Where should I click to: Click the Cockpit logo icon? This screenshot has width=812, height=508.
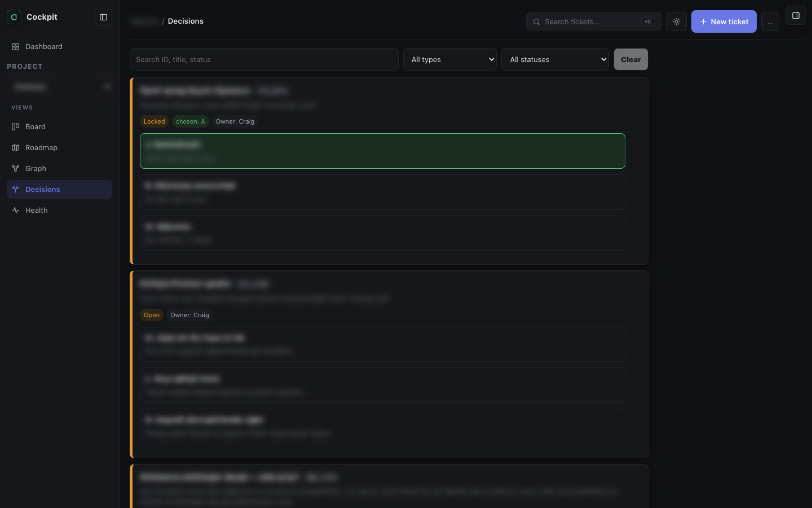pyautogui.click(x=14, y=17)
